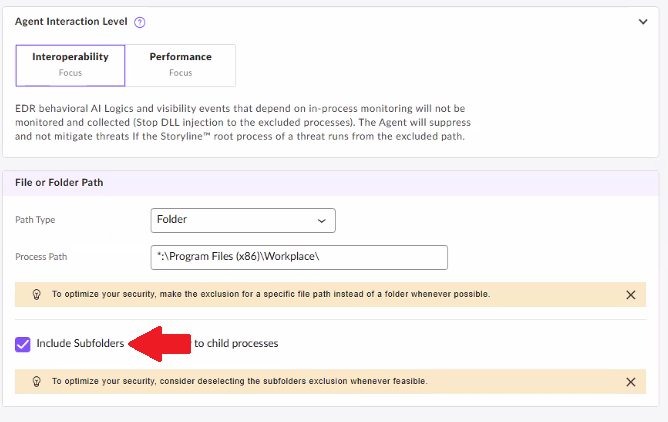Dismiss the subfolders exclusion security tip

631,382
